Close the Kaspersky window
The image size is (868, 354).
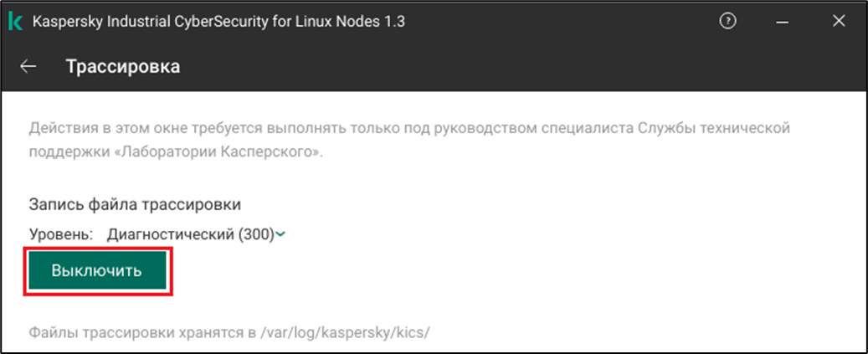coord(839,22)
